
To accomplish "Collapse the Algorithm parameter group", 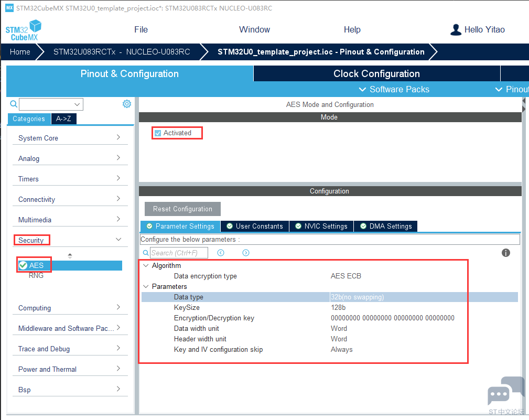I will pos(146,265).
